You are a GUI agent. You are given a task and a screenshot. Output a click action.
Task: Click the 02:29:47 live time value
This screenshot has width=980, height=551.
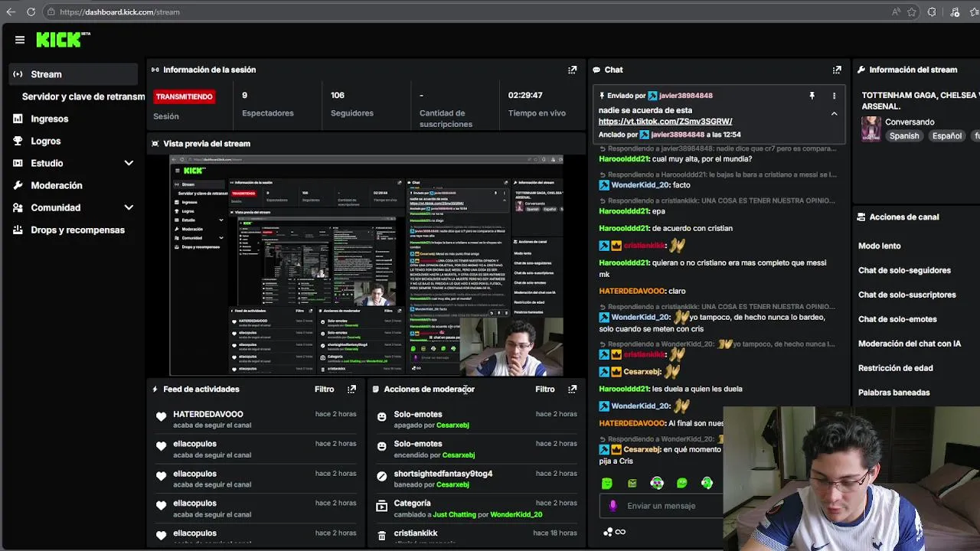click(x=525, y=96)
